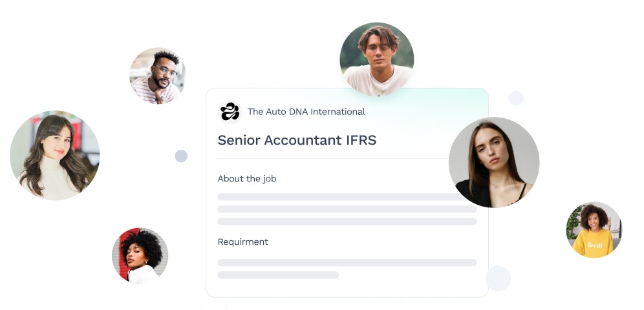
Task: Click long placeholder line under Requirment
Action: pos(347,262)
